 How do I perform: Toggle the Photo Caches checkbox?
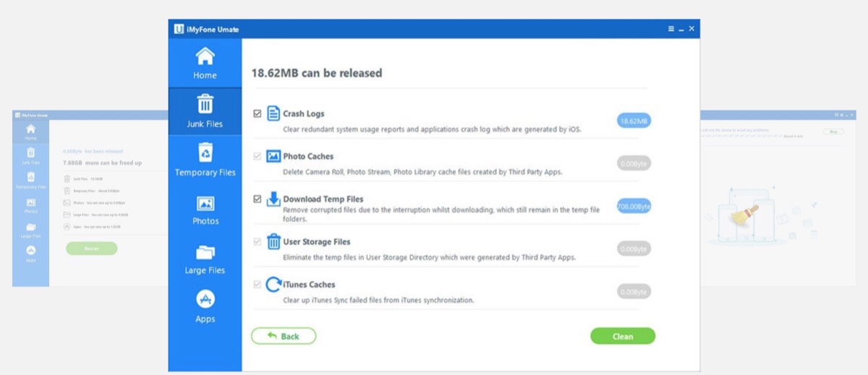coord(258,157)
